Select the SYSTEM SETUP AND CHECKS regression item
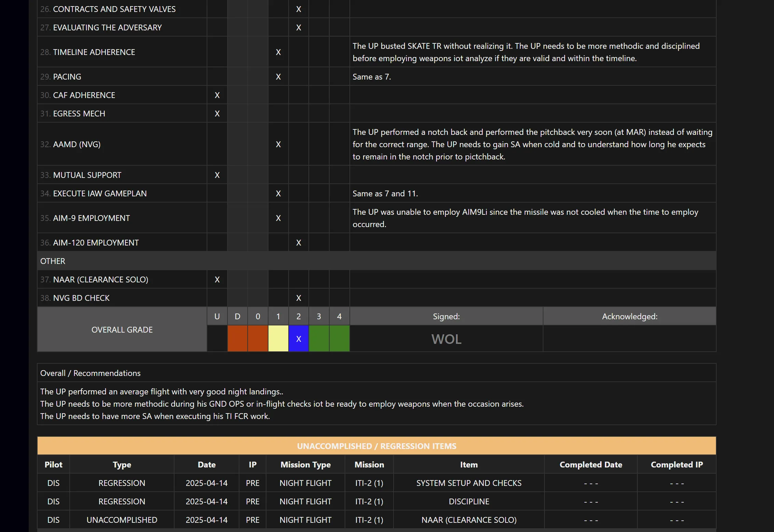Image resolution: width=774 pixels, height=532 pixels. tap(469, 483)
